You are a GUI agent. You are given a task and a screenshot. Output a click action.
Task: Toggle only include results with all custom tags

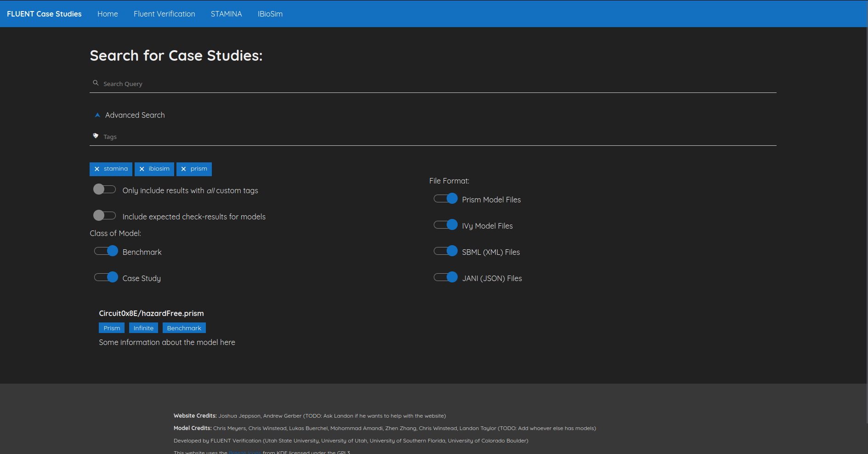coord(104,190)
